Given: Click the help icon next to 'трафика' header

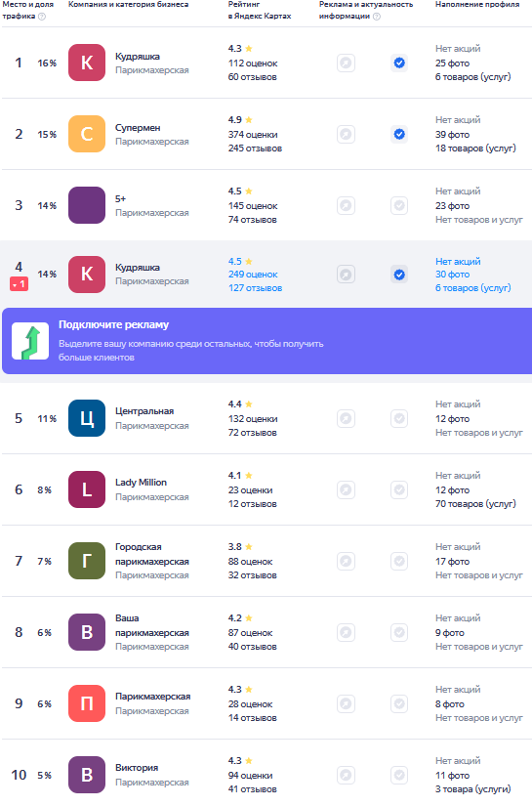Looking at the screenshot, I should tap(42, 17).
